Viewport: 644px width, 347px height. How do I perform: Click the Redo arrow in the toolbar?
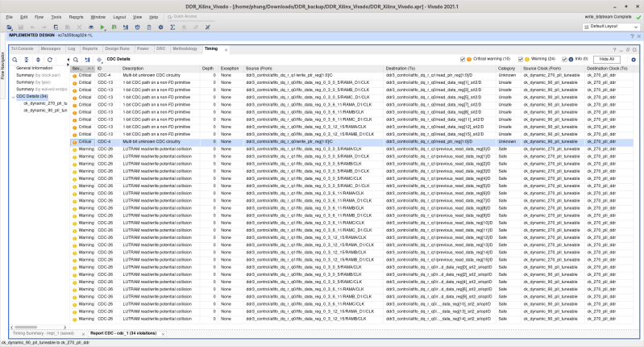click(44, 27)
